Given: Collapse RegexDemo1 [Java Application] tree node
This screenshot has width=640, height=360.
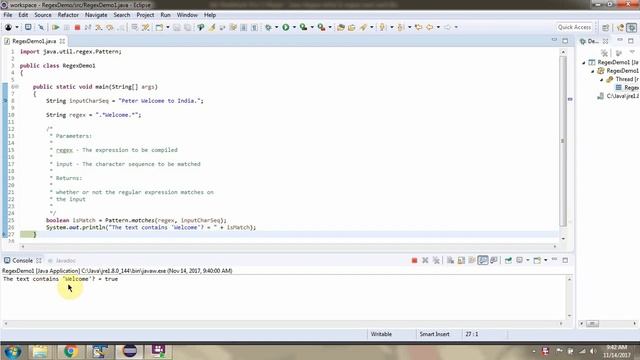Looking at the screenshot, I should pyautogui.click(x=584, y=62).
